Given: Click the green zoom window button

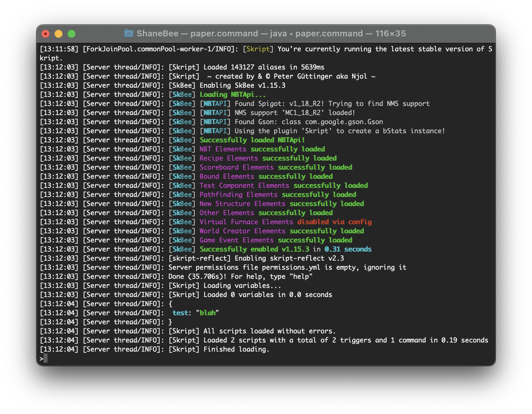Looking at the screenshot, I should pos(72,34).
